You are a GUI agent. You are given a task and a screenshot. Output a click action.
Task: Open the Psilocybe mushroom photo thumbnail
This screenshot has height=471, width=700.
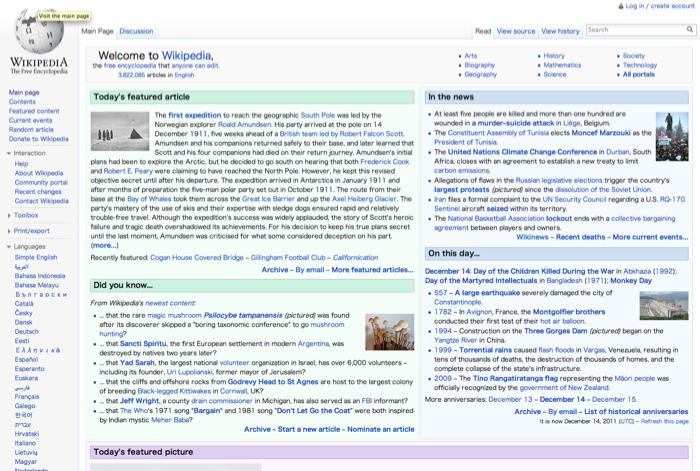pyautogui.click(x=390, y=332)
